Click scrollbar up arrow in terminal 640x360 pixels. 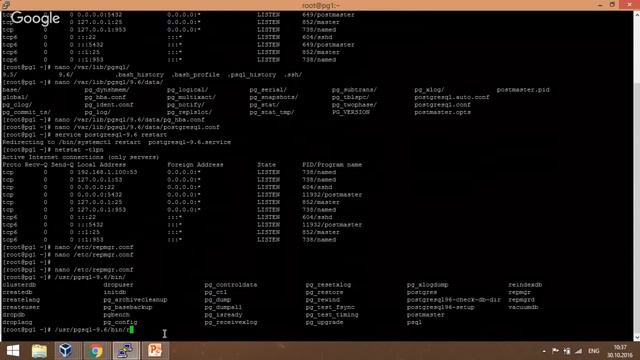click(x=636, y=14)
